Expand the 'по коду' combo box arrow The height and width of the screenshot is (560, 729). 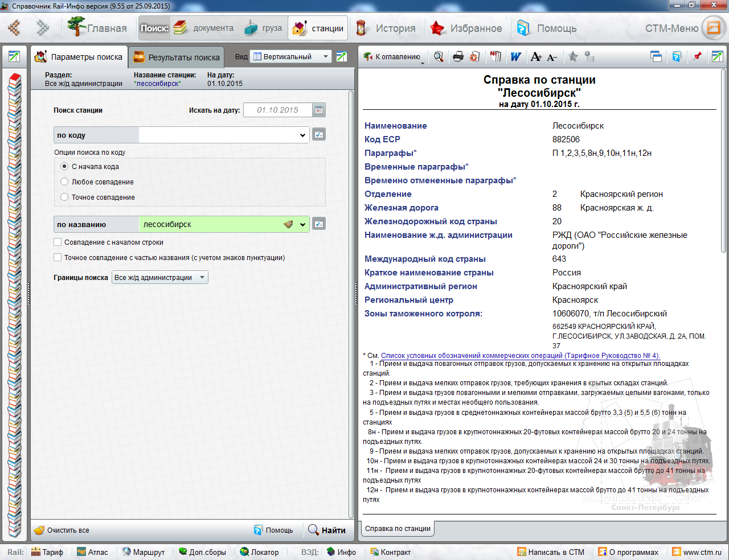click(x=302, y=135)
